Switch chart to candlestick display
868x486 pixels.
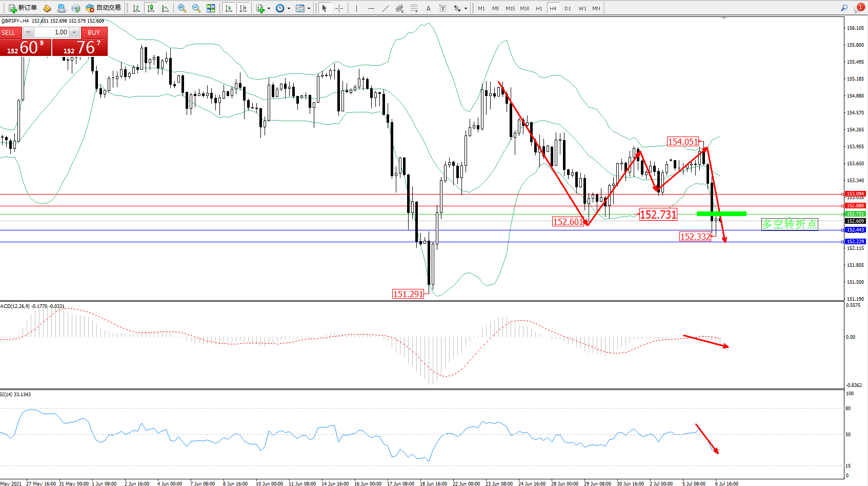click(x=151, y=8)
